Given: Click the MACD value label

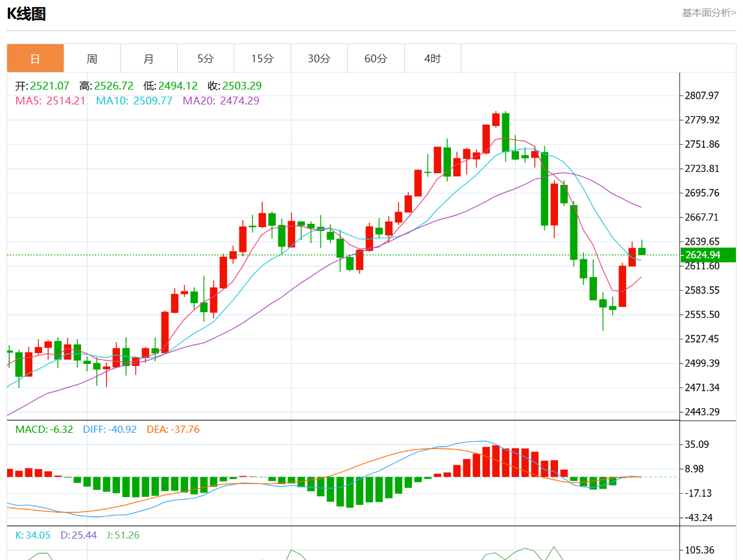Looking at the screenshot, I should coord(44,430).
